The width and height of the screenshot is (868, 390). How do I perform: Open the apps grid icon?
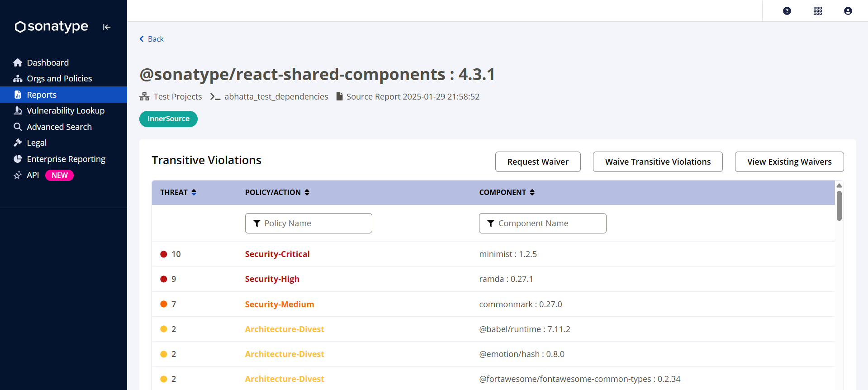tap(818, 11)
